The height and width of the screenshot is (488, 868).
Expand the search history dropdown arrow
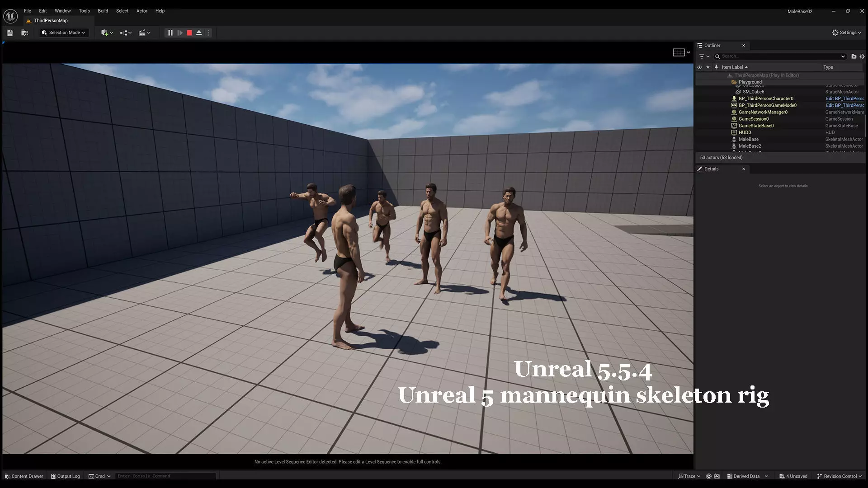tap(843, 56)
